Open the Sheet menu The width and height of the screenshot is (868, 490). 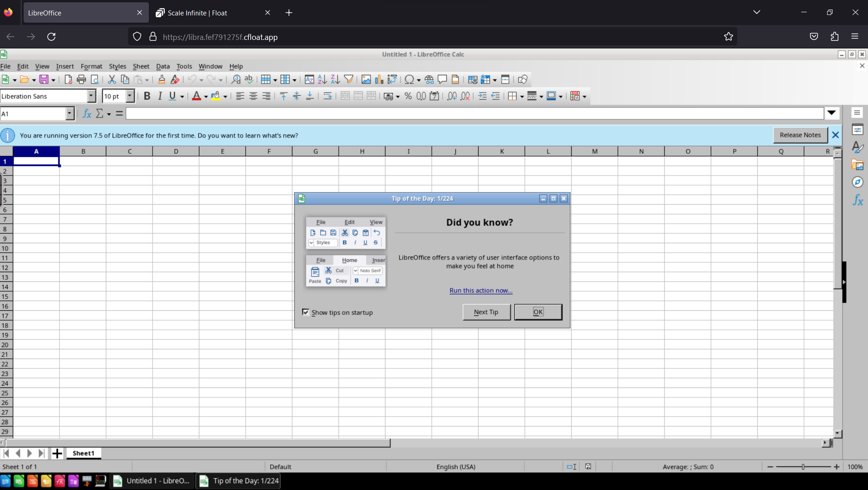click(x=141, y=66)
